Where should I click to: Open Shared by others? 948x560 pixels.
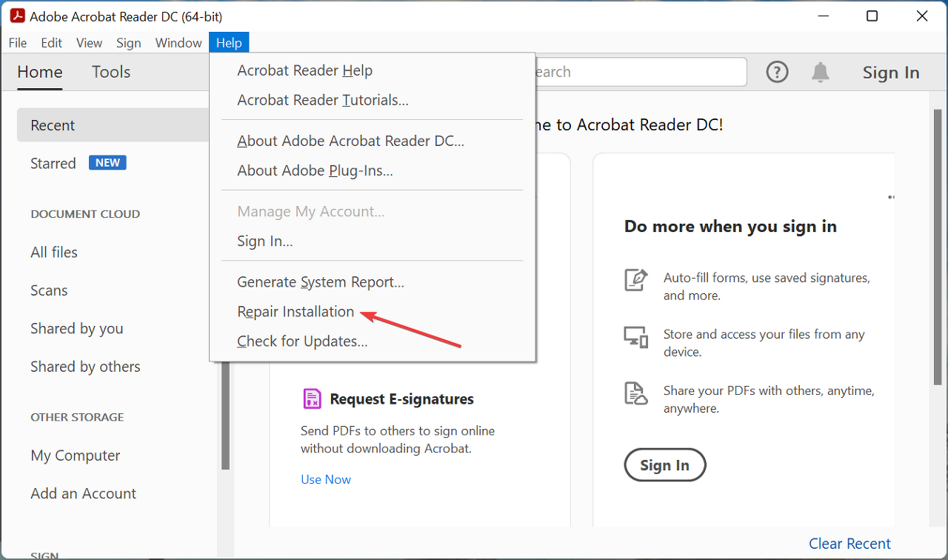tap(85, 366)
